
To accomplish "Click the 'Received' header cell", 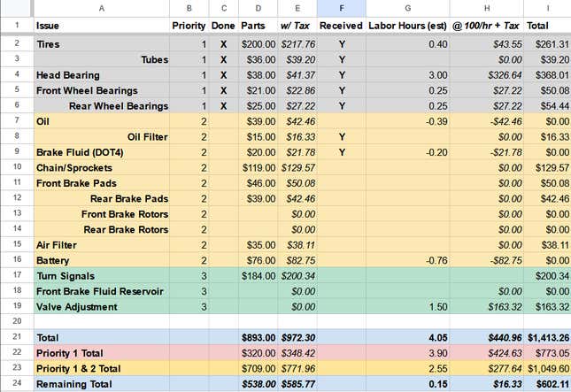I will point(341,27).
